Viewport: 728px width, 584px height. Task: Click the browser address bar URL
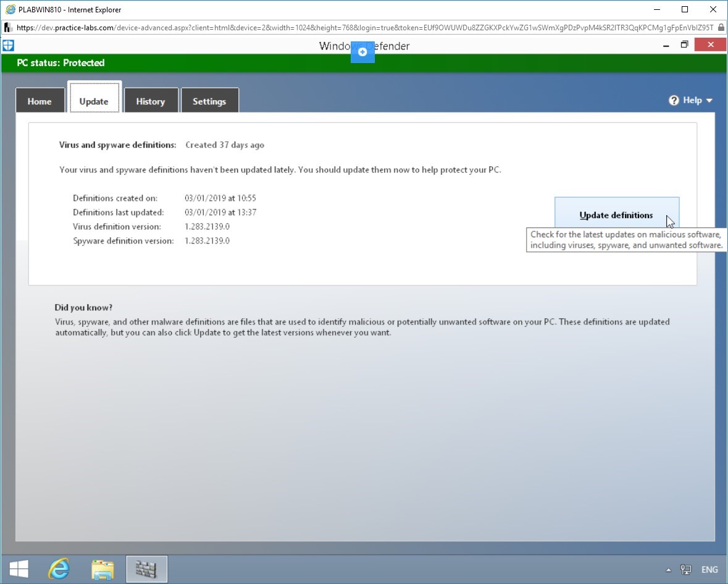(x=365, y=28)
